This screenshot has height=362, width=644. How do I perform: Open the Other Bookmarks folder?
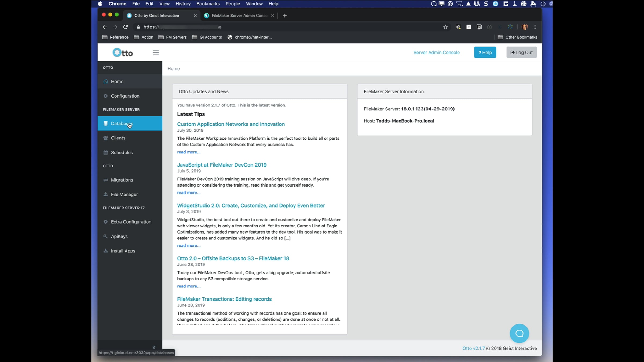[517, 37]
